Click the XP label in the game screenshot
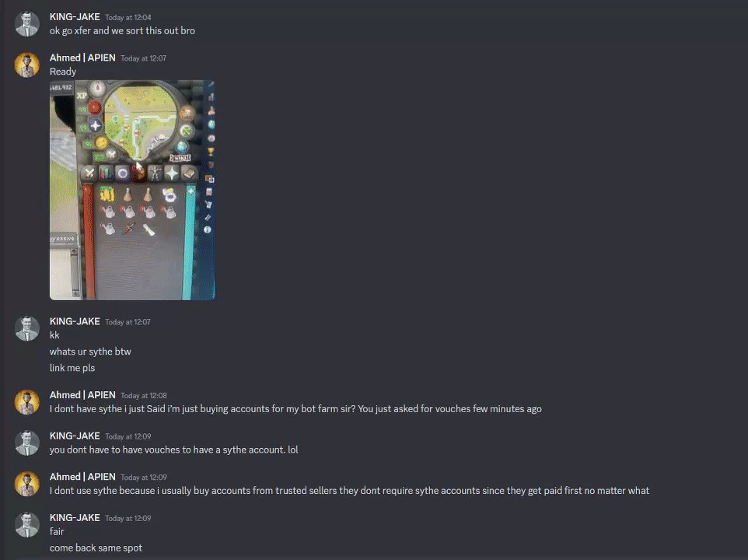This screenshot has height=560, width=748. [x=82, y=96]
